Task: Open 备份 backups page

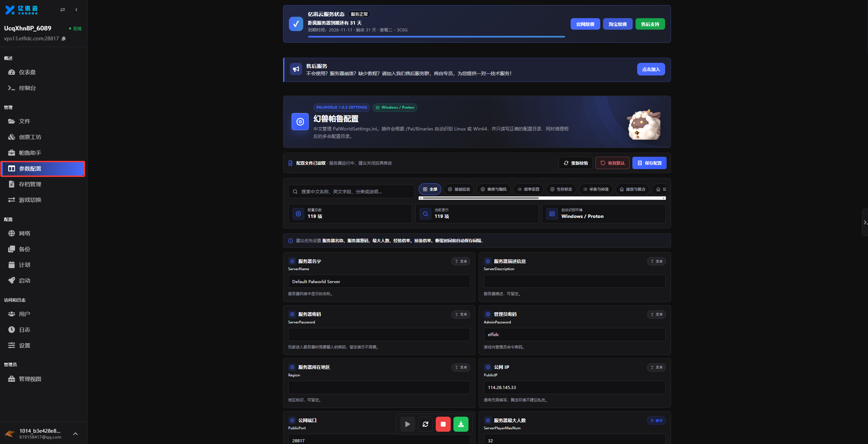Action: tap(43, 249)
